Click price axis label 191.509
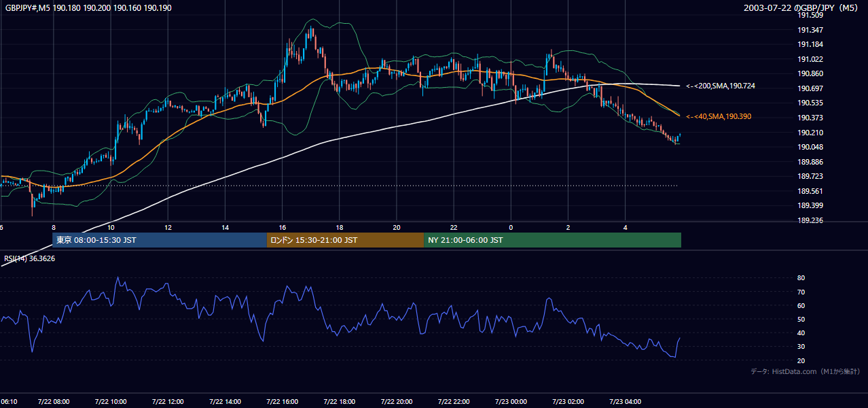This screenshot has height=408, width=868. 811,15
